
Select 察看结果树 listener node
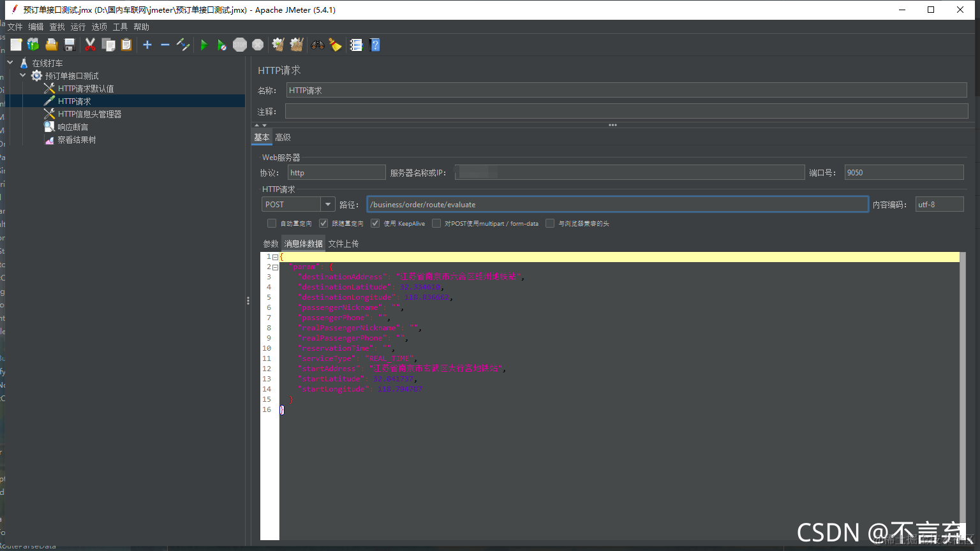coord(77,140)
